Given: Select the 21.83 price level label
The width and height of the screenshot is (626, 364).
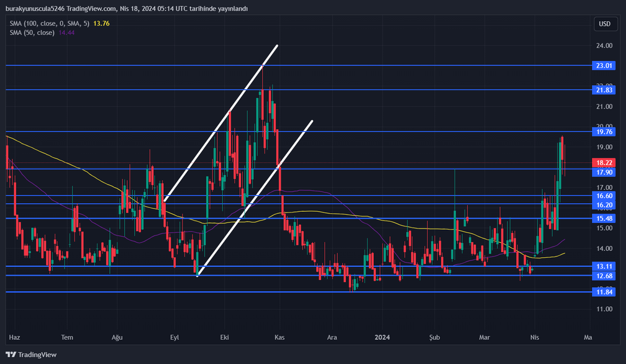Looking at the screenshot, I should (604, 89).
